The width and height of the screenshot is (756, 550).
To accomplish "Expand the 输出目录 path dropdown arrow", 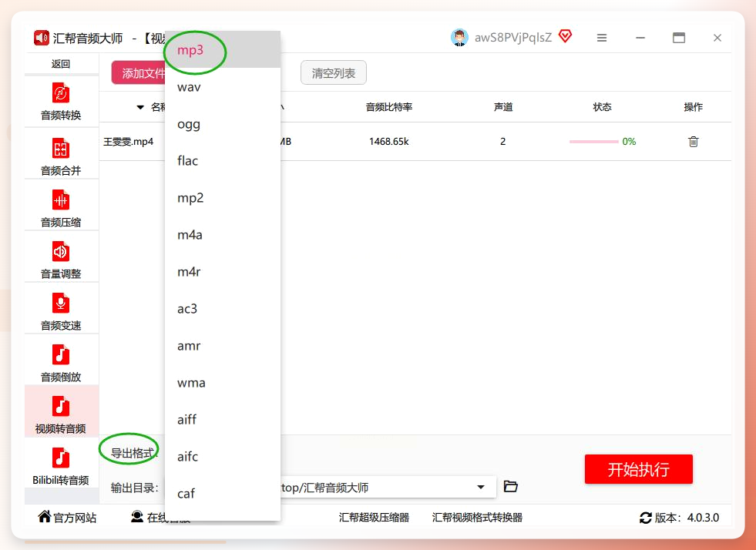I will point(481,487).
